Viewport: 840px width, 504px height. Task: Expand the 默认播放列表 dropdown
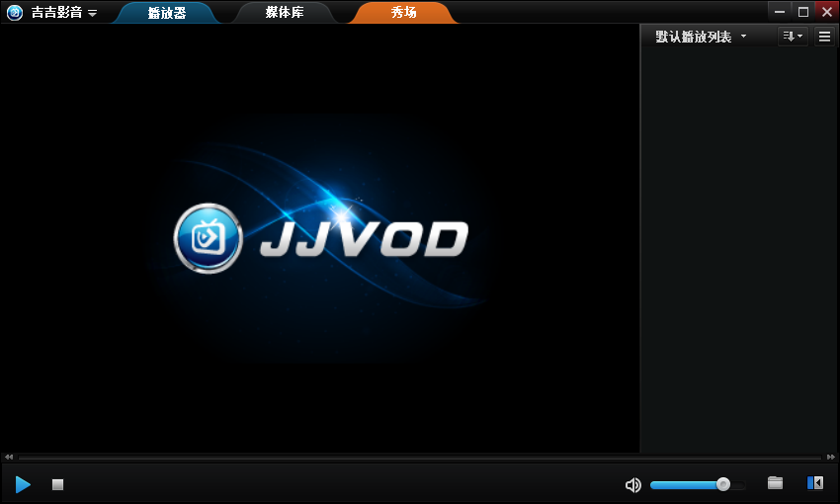(x=701, y=37)
